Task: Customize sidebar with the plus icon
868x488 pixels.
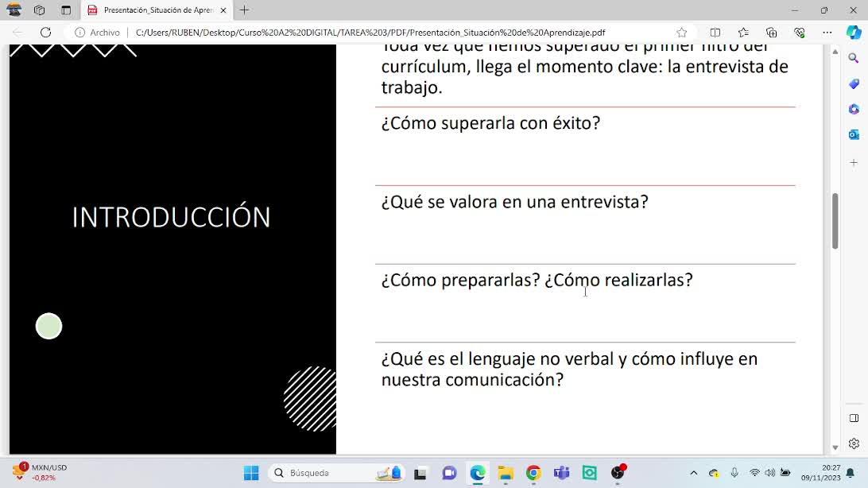Action: (x=854, y=163)
